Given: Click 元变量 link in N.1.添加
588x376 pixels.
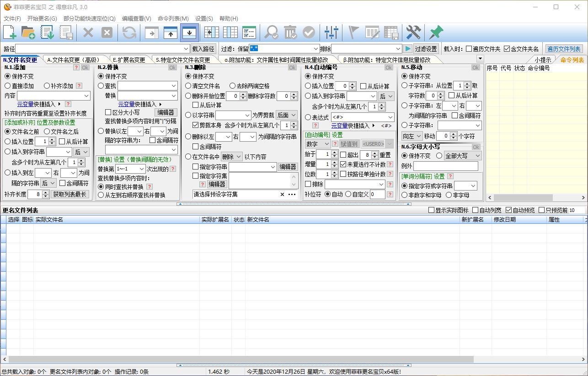Looking at the screenshot, I should point(25,104).
